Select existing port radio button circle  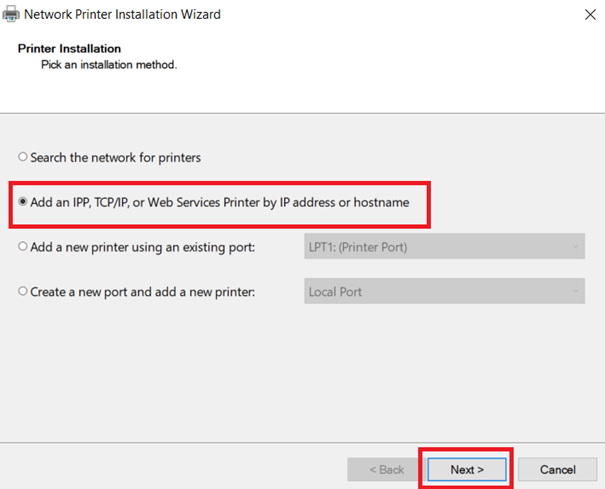click(23, 246)
